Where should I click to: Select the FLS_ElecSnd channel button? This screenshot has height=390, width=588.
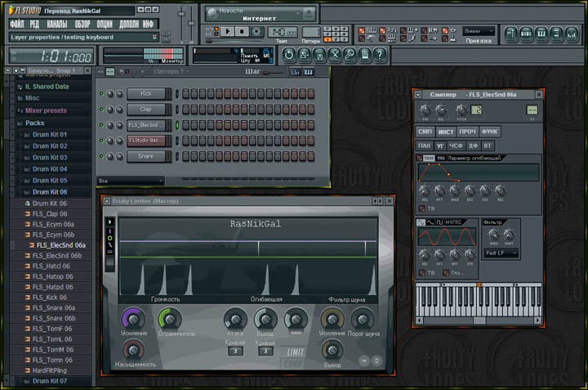146,125
